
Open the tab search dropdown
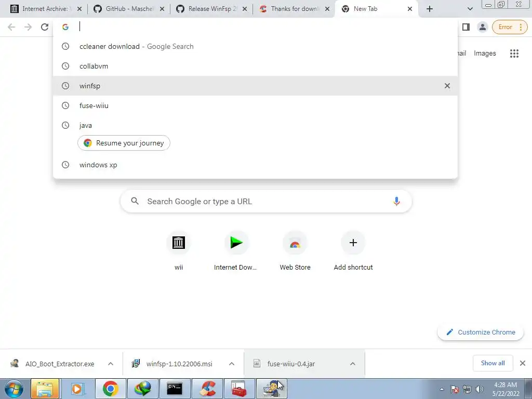point(470,9)
